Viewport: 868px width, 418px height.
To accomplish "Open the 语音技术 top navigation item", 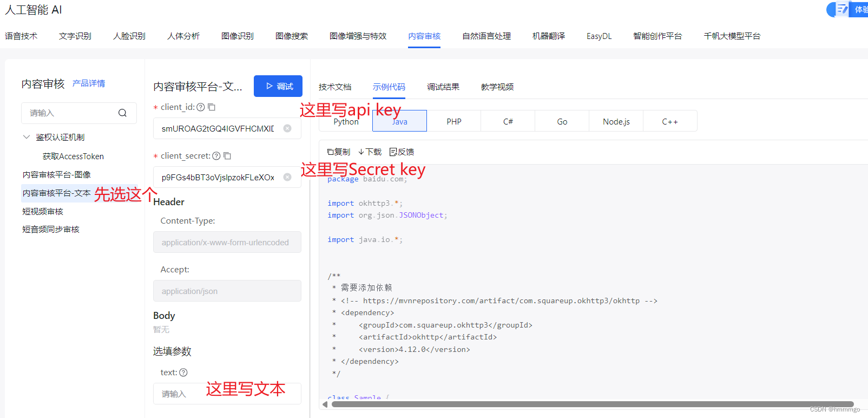I will pyautogui.click(x=21, y=36).
